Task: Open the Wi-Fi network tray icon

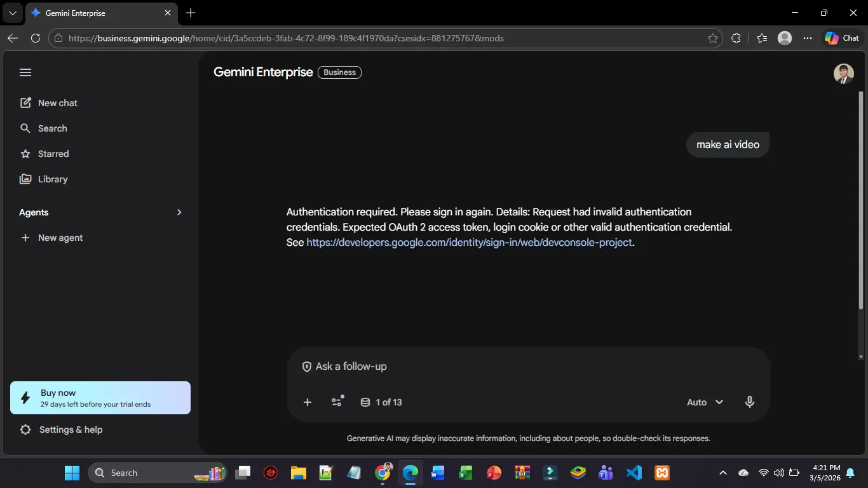Action: click(764, 473)
